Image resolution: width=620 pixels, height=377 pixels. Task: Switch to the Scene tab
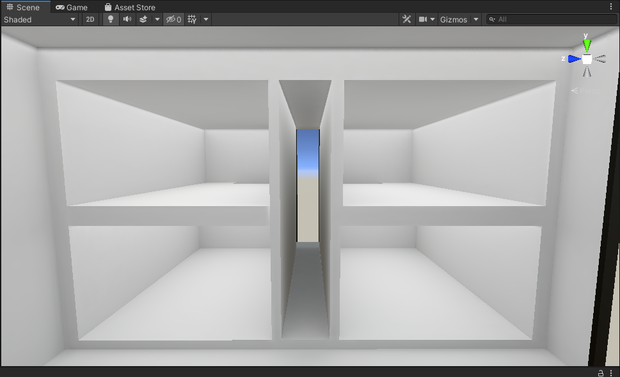(23, 7)
